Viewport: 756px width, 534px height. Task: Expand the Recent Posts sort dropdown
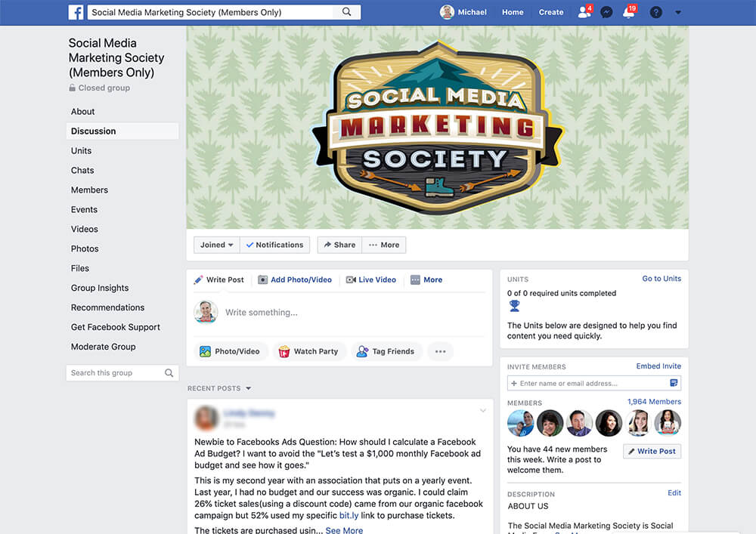[248, 388]
